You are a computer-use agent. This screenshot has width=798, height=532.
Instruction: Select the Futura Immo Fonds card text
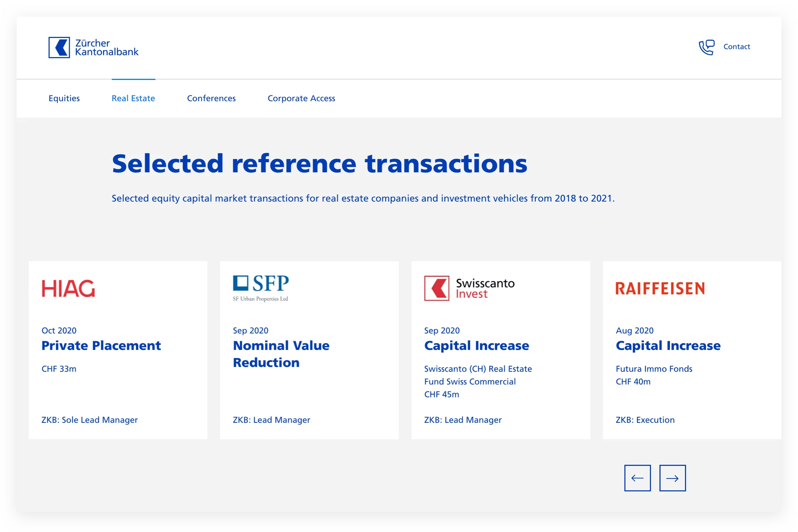tap(654, 369)
